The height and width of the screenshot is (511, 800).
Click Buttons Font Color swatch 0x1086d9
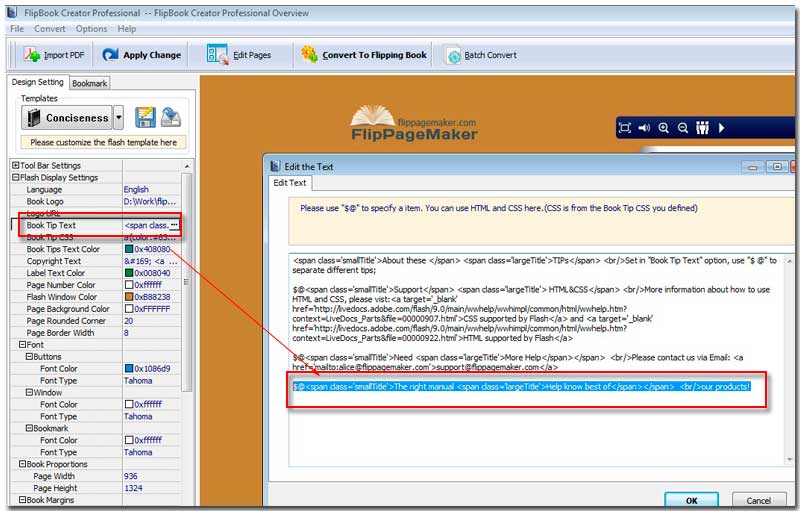(x=129, y=368)
